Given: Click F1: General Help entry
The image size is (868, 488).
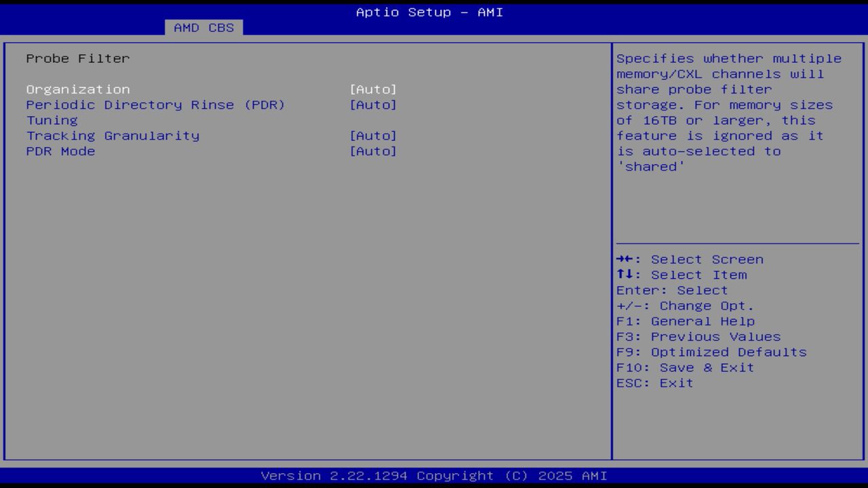Looking at the screenshot, I should pos(685,321).
